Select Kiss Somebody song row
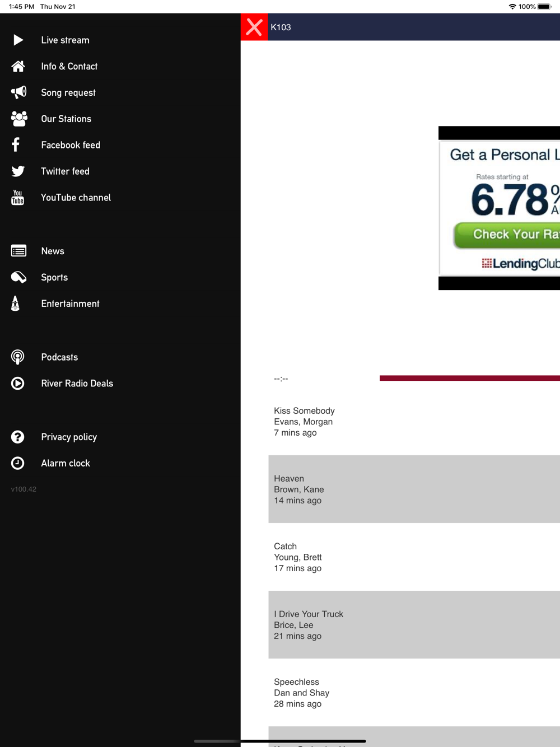The width and height of the screenshot is (560, 747). tap(414, 422)
